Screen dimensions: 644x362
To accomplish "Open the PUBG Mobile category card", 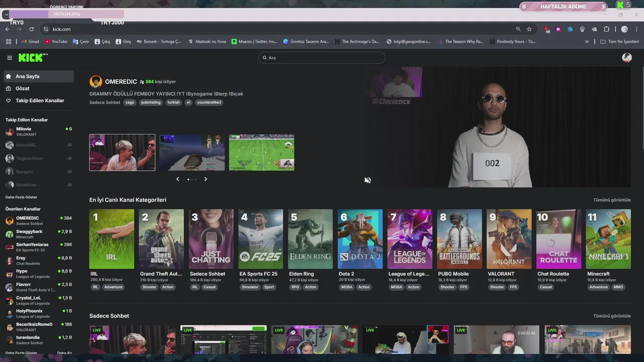I will click(x=459, y=239).
